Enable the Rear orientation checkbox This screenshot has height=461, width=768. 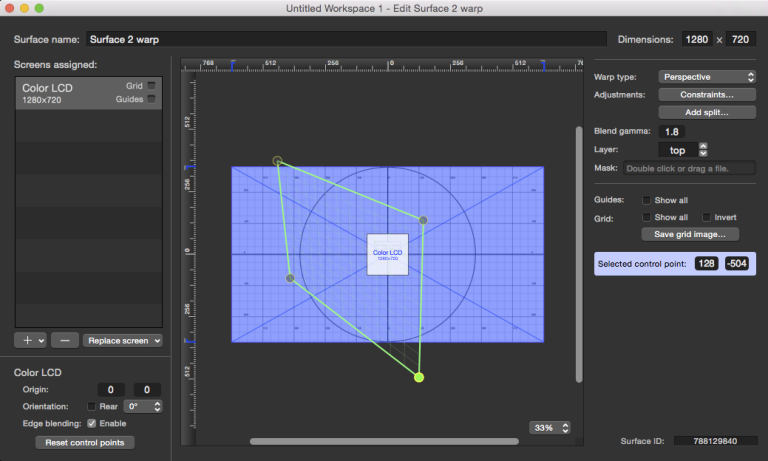coord(92,406)
